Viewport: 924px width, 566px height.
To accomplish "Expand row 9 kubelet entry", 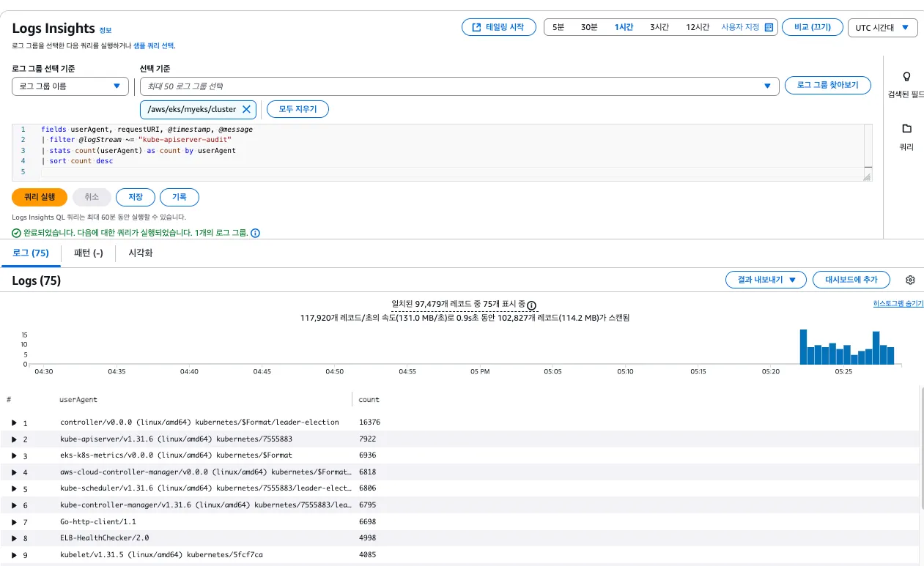I will click(14, 555).
